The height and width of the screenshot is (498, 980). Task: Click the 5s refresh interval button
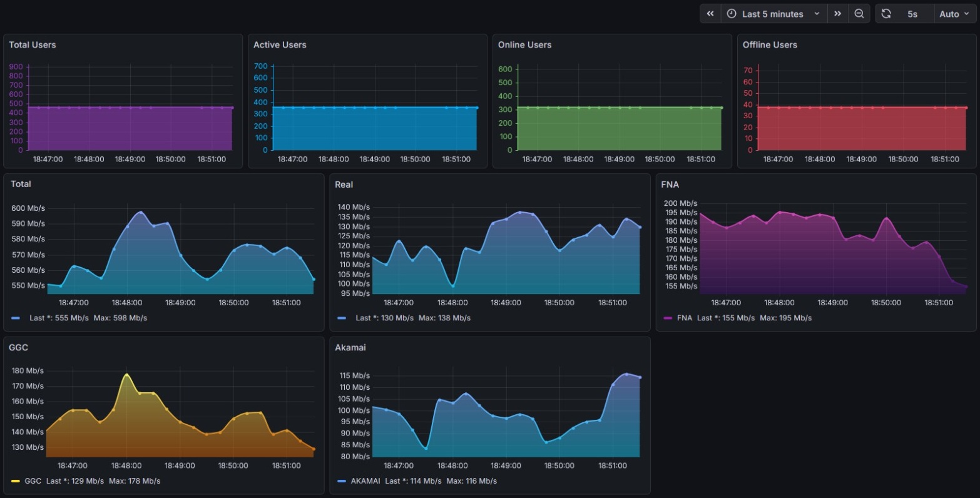coord(913,13)
